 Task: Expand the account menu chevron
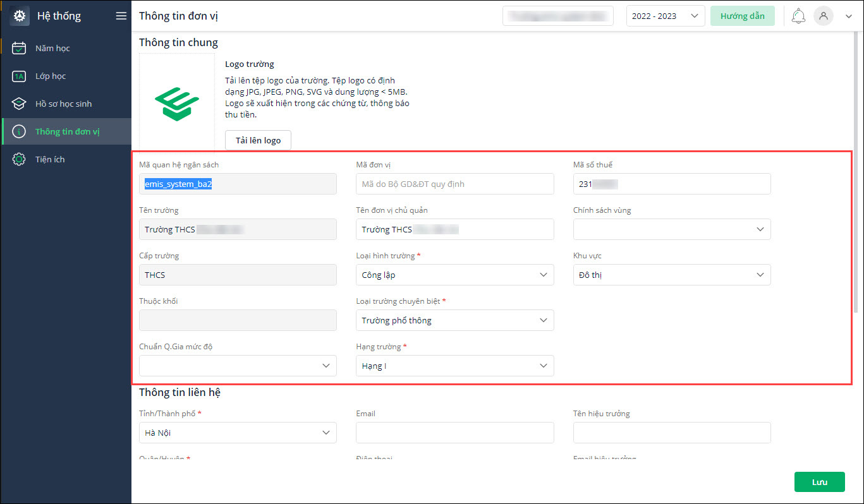(x=849, y=16)
